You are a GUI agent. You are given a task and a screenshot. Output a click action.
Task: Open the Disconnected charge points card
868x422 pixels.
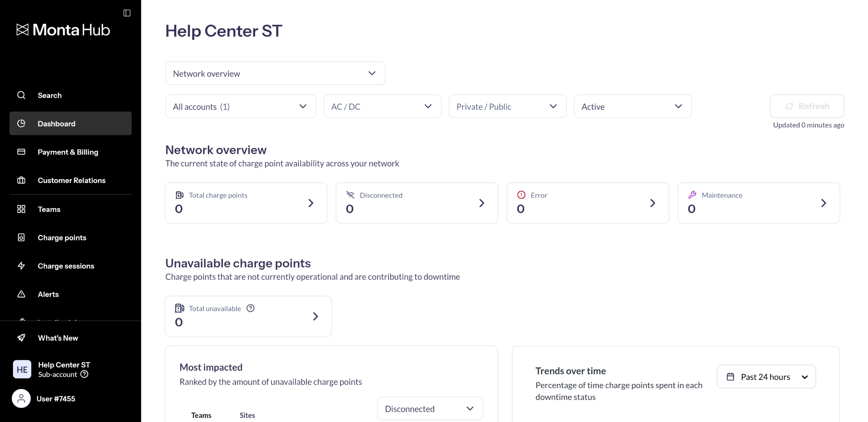tap(416, 203)
